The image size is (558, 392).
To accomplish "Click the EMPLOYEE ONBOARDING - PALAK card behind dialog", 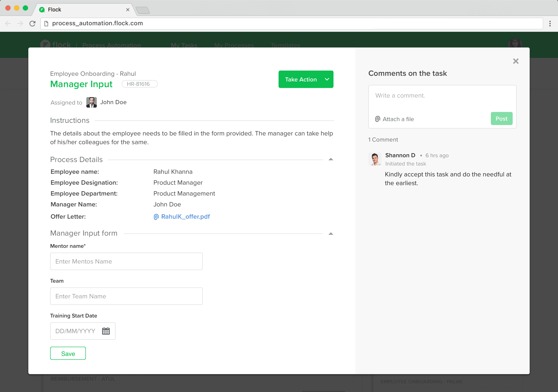I will [x=421, y=382].
